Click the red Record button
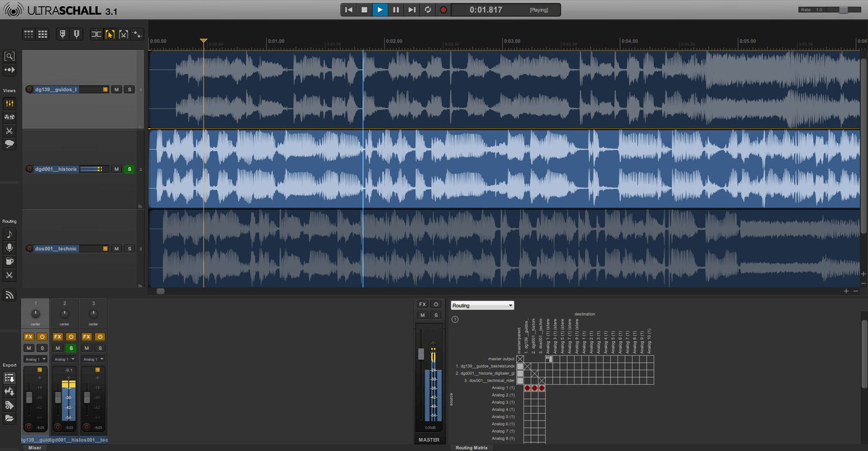Image resolution: width=868 pixels, height=451 pixels. [443, 9]
